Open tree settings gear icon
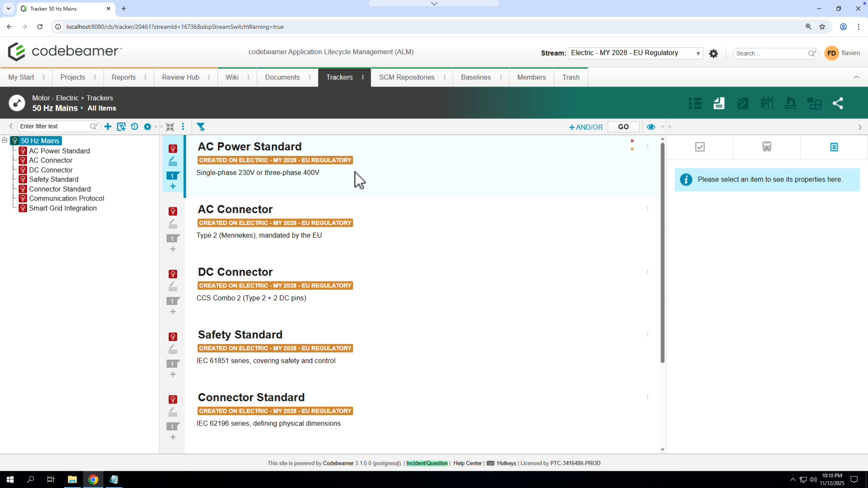 tap(147, 127)
